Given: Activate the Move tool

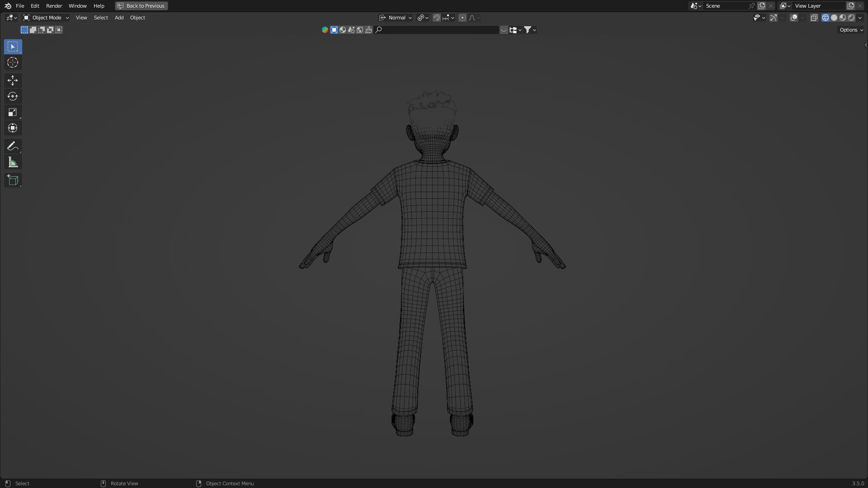Looking at the screenshot, I should click(x=13, y=80).
